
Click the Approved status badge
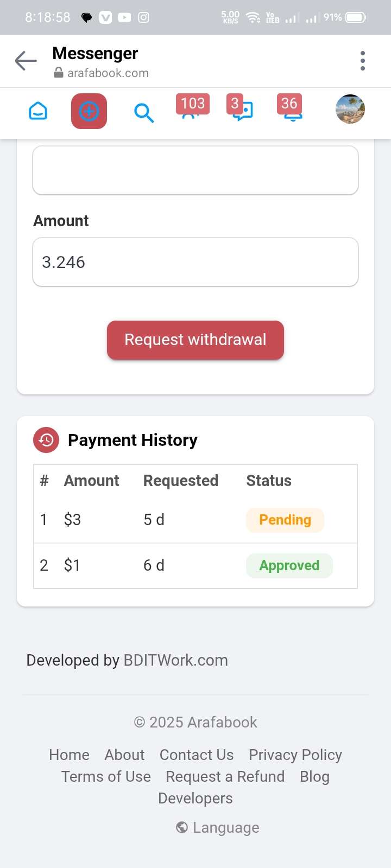tap(289, 565)
